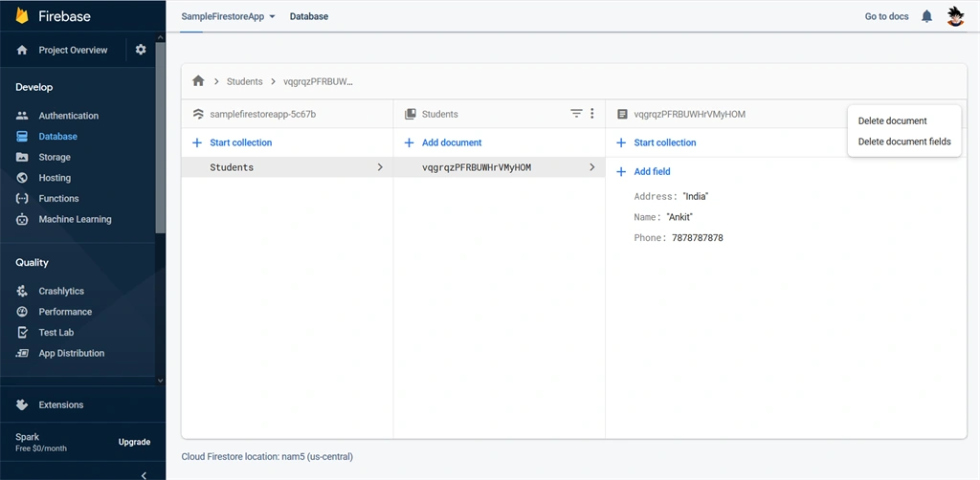
Task: Click the Machine Learning robot icon
Action: pyautogui.click(x=23, y=219)
